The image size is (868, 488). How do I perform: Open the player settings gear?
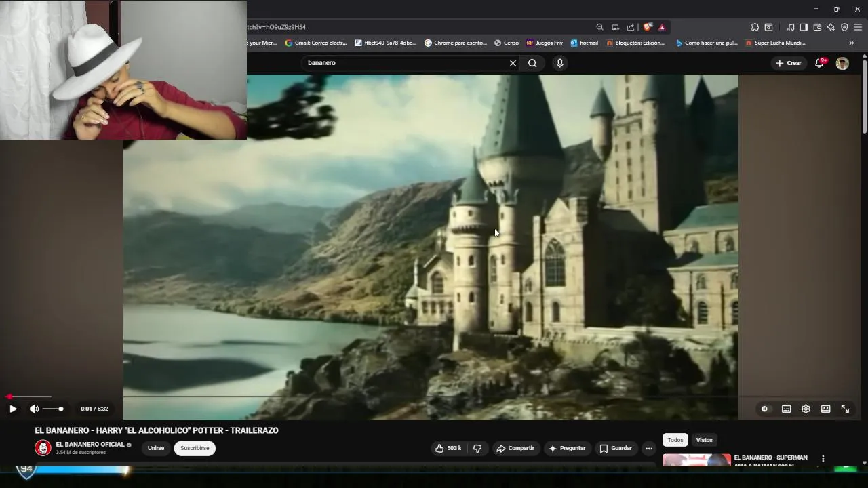coord(806,409)
